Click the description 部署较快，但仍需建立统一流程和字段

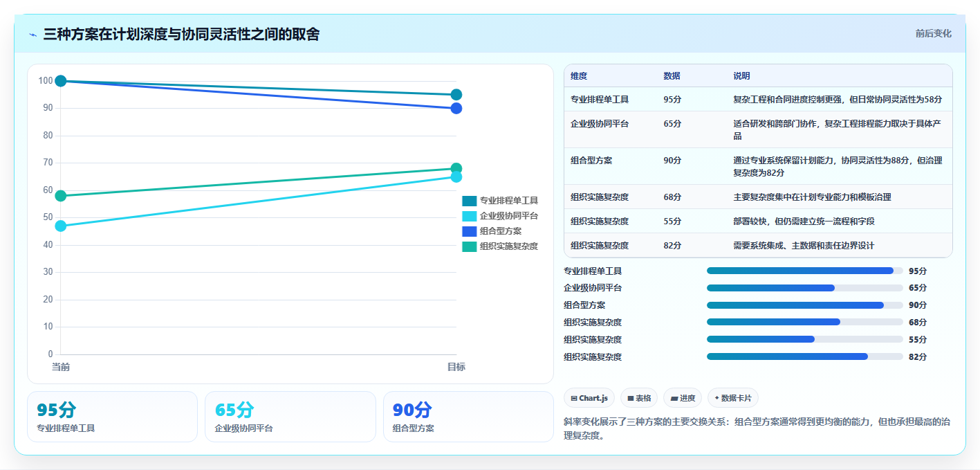(804, 222)
